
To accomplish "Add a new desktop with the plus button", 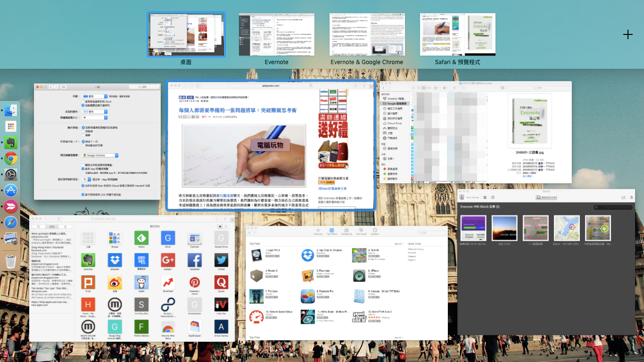I will [627, 34].
